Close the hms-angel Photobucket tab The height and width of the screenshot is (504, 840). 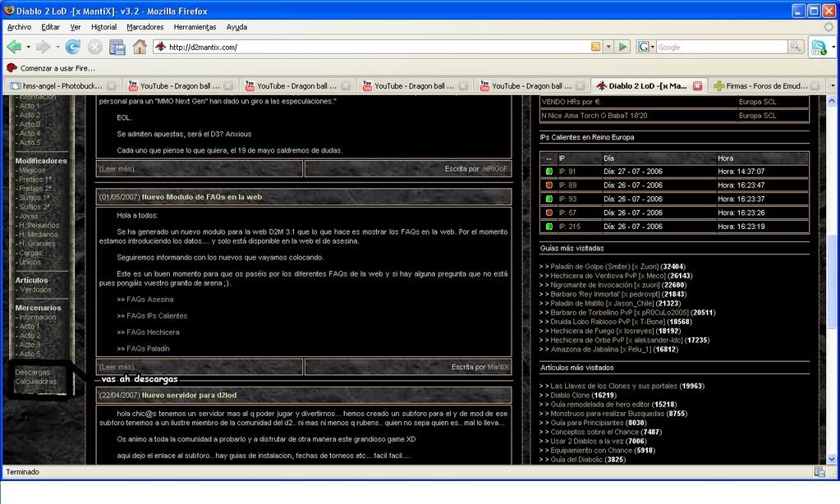(112, 85)
